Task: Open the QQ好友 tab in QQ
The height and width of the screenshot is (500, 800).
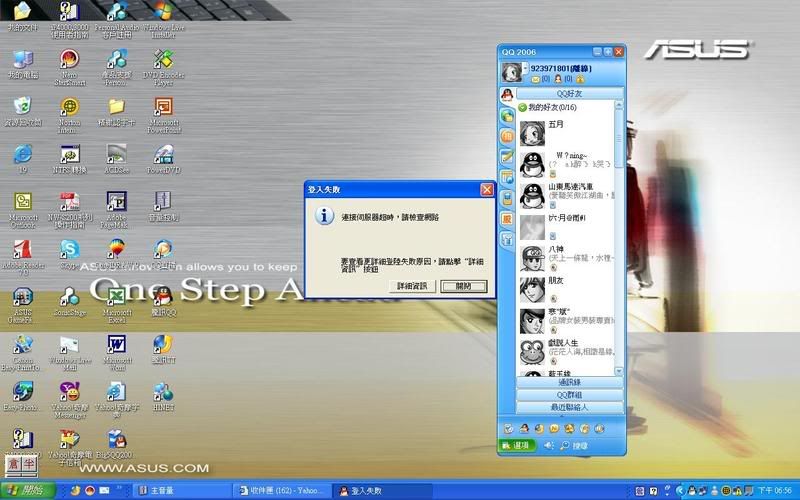Action: [569, 94]
